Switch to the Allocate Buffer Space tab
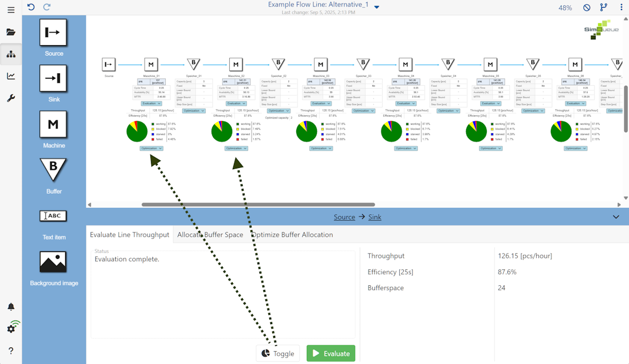Screen dimensions: 629x364 click(x=210, y=234)
